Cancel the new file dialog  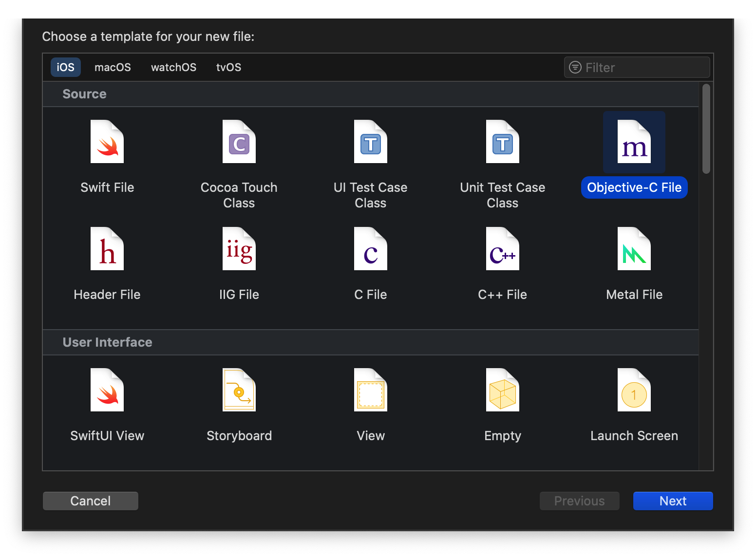click(91, 501)
